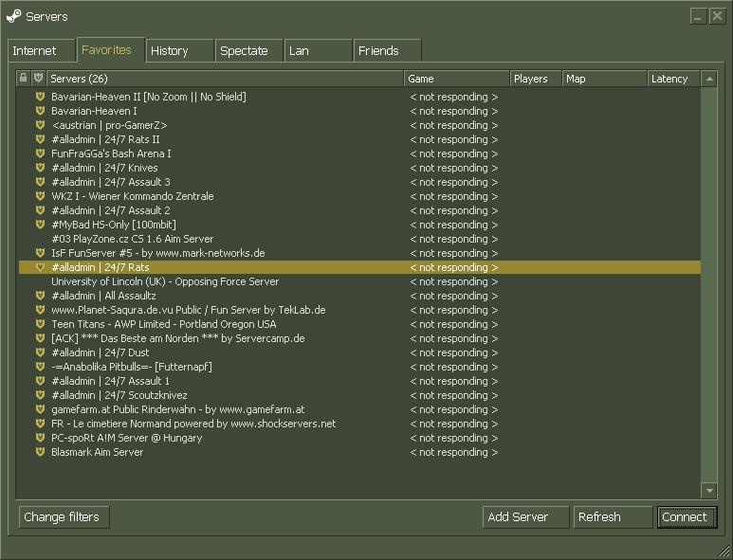Click VAC shield beside PC-spoRt A!M Server

point(40,438)
